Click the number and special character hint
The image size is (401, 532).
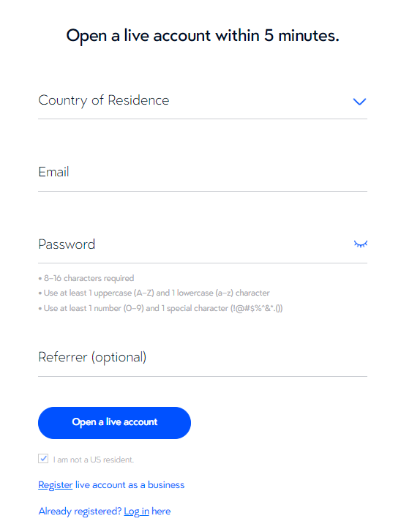(163, 308)
